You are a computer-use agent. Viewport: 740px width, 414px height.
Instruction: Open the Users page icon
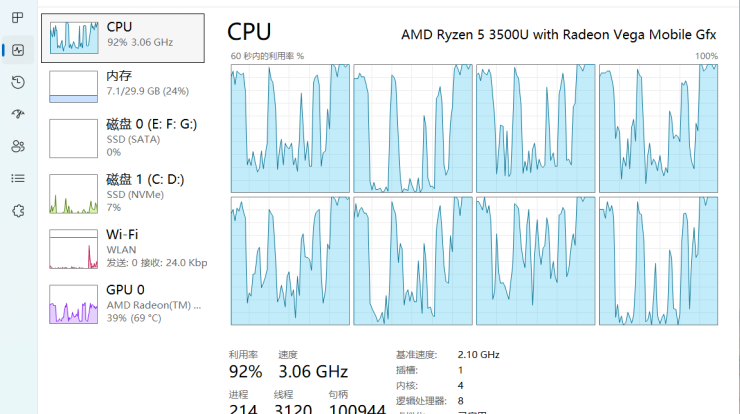coord(17,146)
